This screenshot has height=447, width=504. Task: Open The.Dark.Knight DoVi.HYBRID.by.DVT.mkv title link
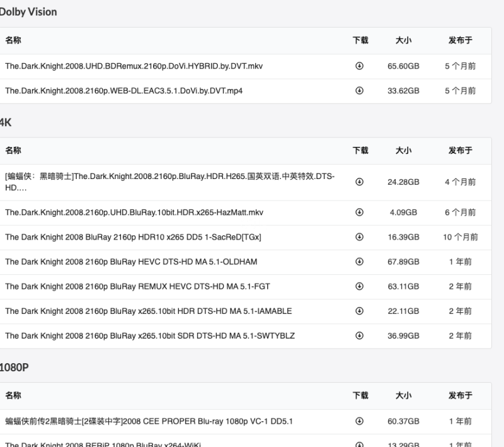point(134,66)
